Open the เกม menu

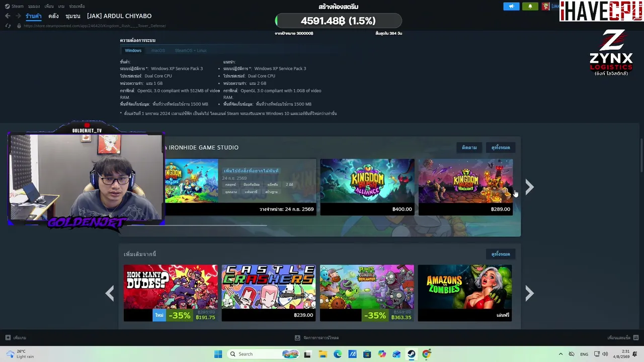tap(61, 7)
